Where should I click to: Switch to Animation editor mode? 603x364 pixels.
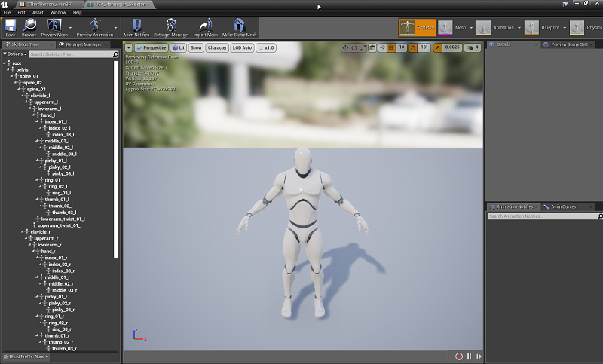495,28
